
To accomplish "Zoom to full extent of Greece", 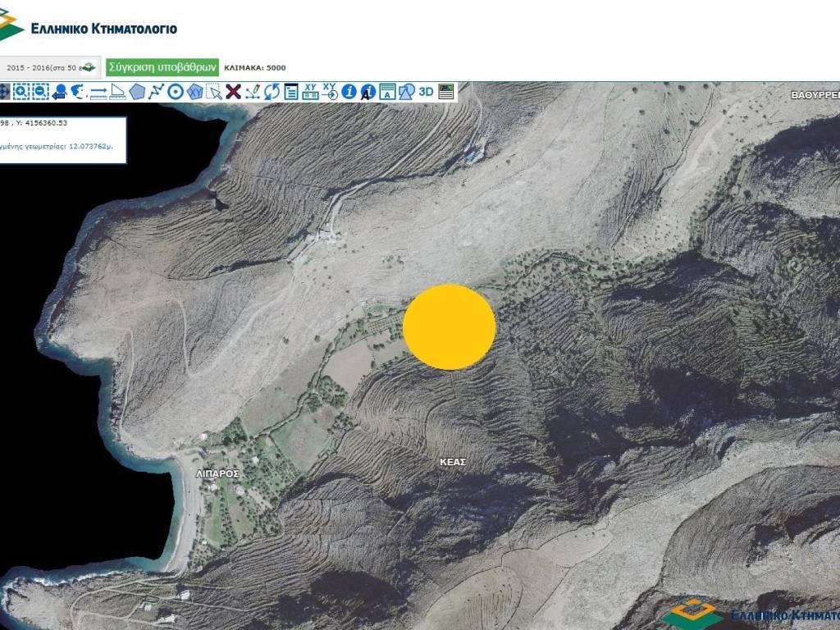I will click(x=79, y=92).
